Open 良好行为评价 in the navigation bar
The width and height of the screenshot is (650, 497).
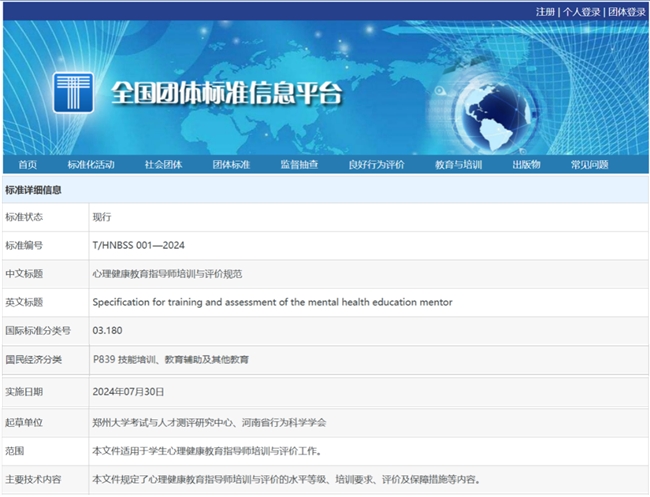pyautogui.click(x=376, y=165)
